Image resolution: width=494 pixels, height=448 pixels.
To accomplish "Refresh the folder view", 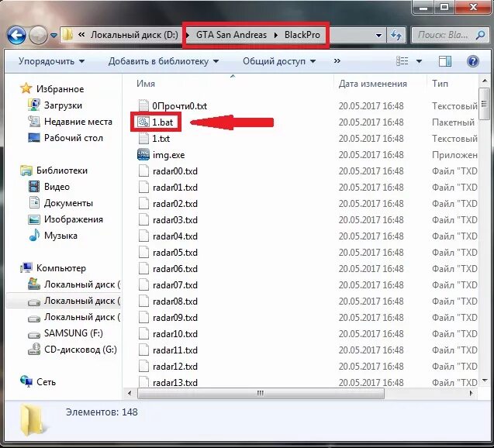I will coord(396,35).
